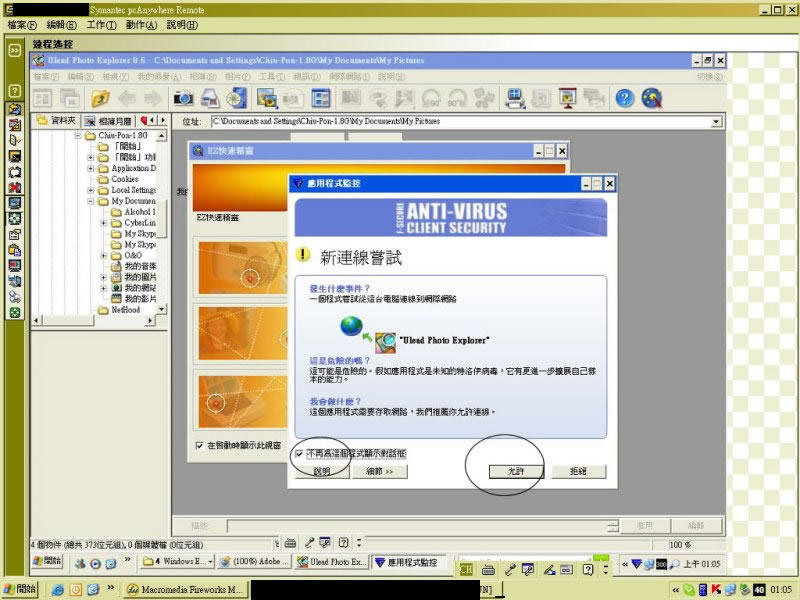Click the printer icon in the toolbar
This screenshot has height=600, width=800.
click(515, 98)
